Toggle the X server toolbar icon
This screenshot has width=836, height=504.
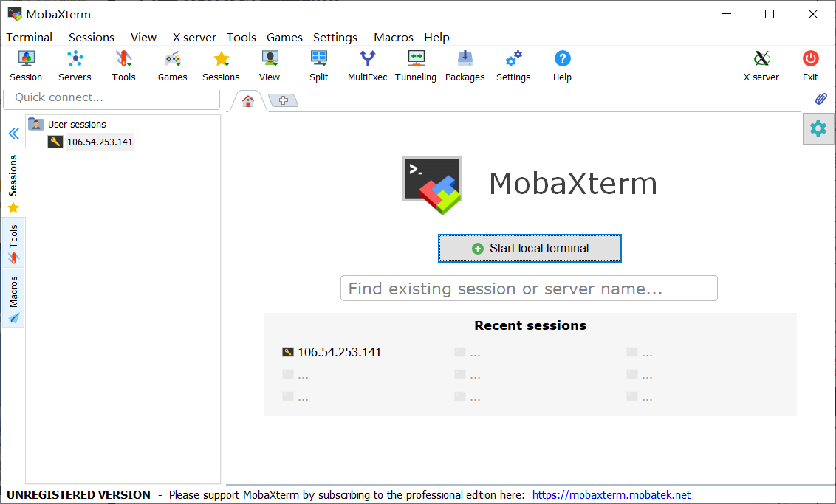[761, 66]
